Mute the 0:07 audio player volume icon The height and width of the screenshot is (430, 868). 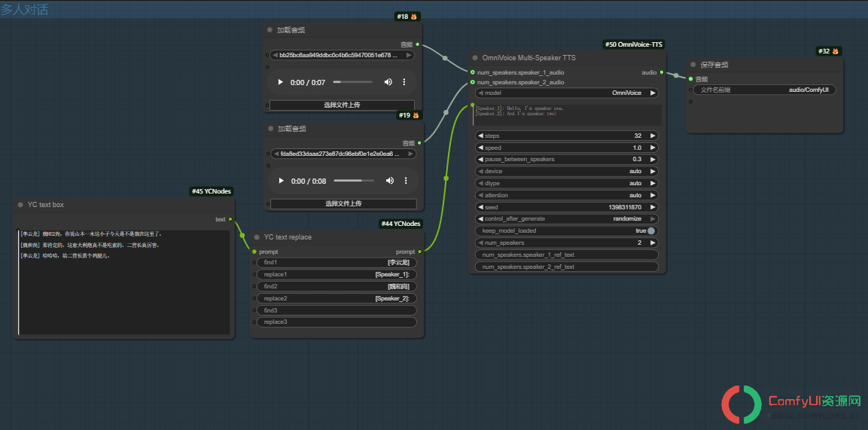pyautogui.click(x=388, y=82)
